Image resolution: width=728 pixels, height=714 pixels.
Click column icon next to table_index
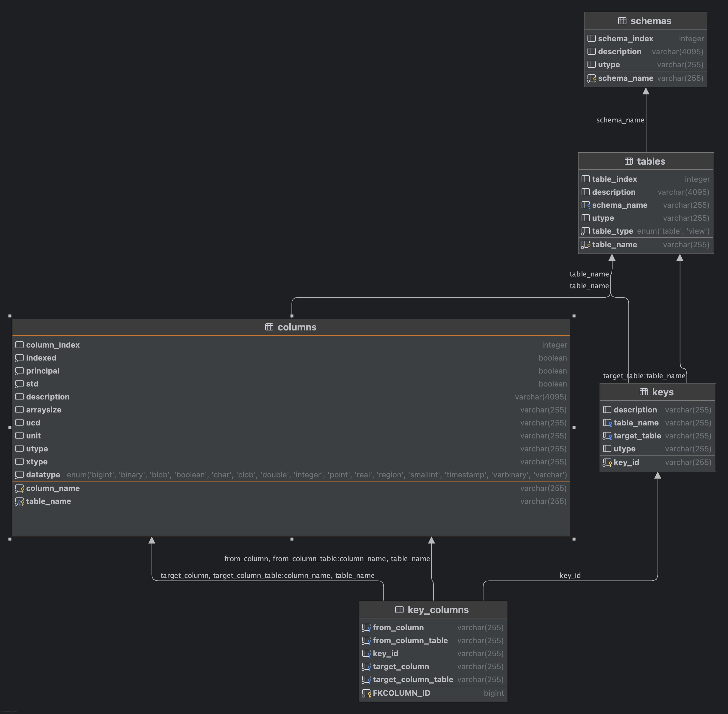pos(585,179)
